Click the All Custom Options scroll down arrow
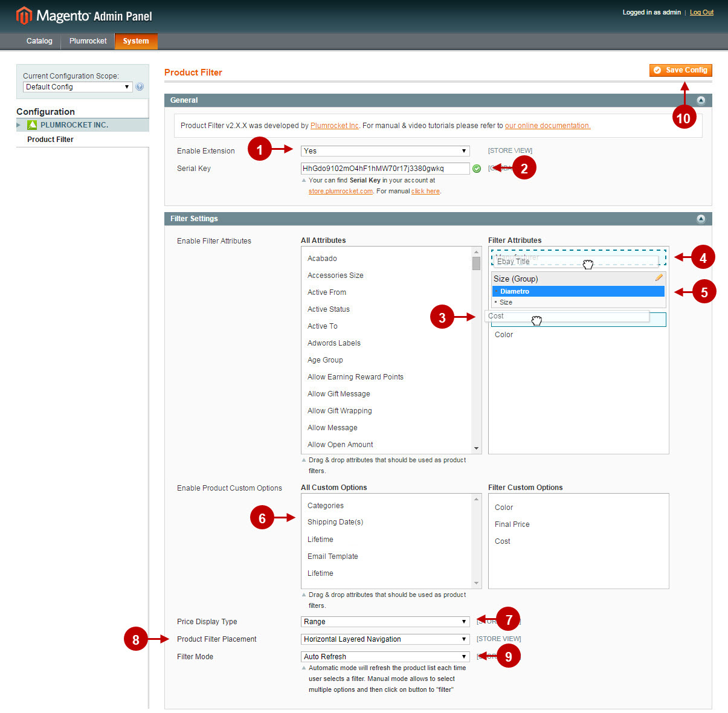Image resolution: width=728 pixels, height=713 pixels. (x=476, y=583)
